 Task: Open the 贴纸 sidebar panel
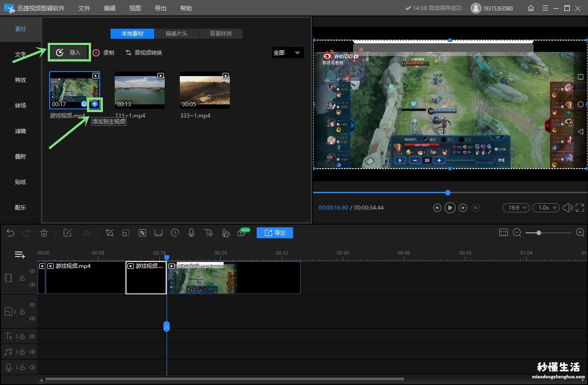pyautogui.click(x=20, y=182)
